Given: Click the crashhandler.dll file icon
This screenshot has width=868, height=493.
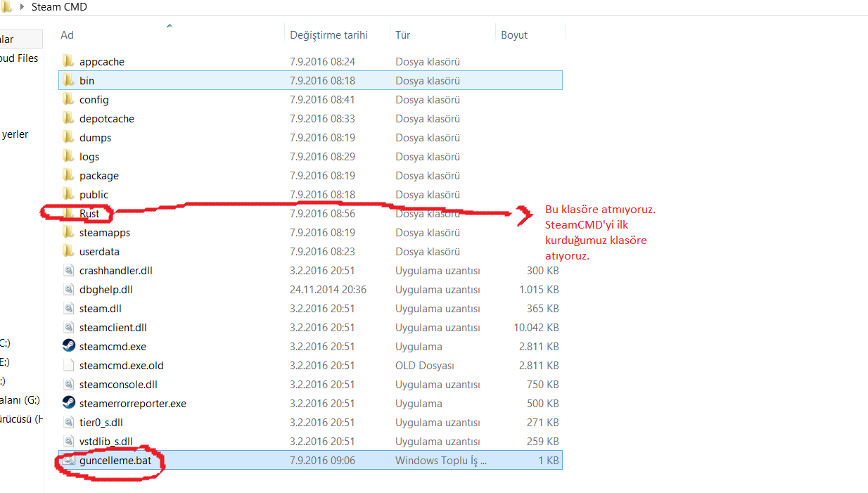Looking at the screenshot, I should [x=68, y=270].
